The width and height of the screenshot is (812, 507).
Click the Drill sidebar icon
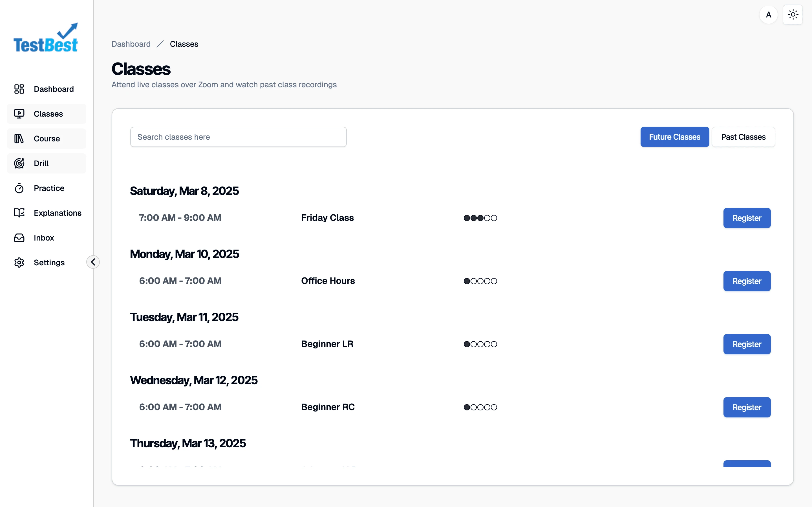click(x=19, y=164)
